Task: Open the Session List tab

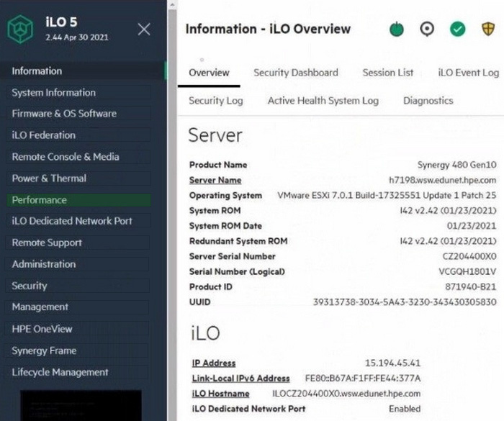Action: [388, 73]
